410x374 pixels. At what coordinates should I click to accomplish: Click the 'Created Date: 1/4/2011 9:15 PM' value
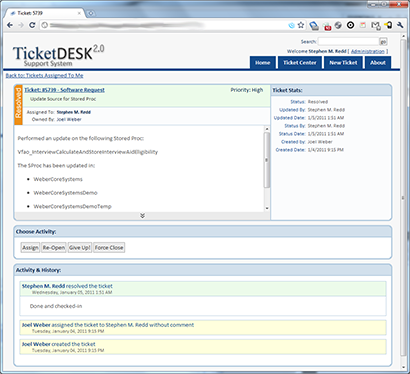pyautogui.click(x=325, y=150)
